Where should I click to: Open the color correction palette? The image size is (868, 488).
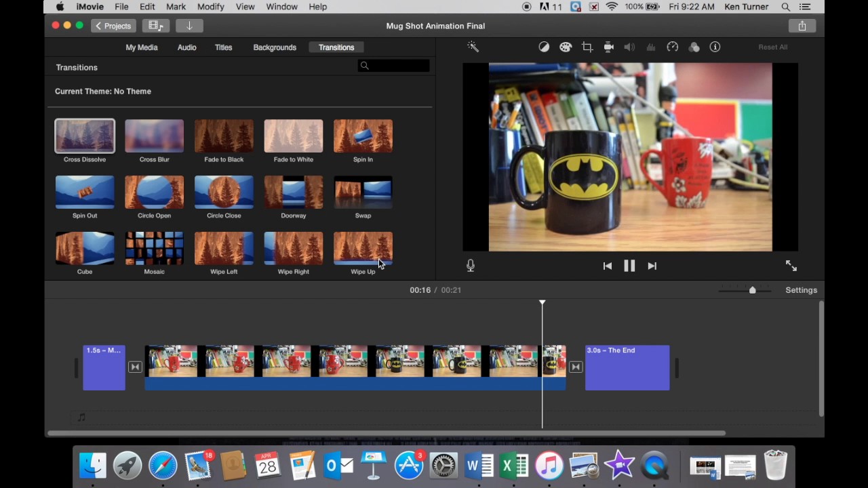pos(566,47)
